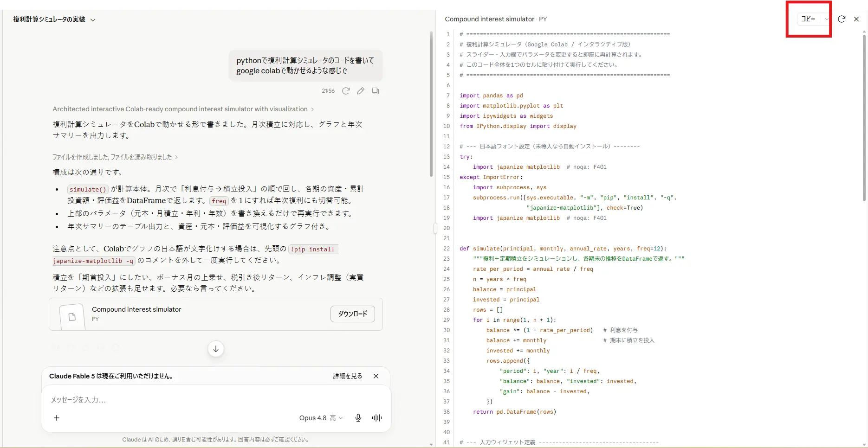868x448 pixels.
Task: Click the 21:56 message timestamp
Action: pyautogui.click(x=328, y=91)
